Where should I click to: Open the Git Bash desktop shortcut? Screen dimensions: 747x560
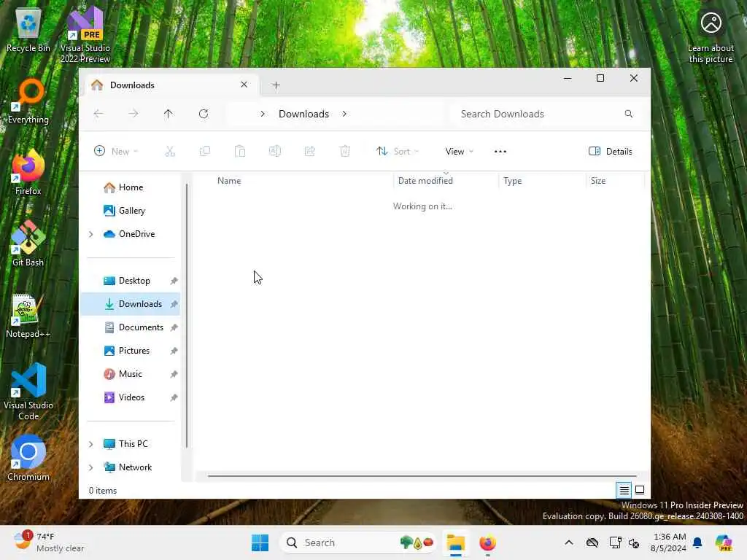[x=28, y=244]
